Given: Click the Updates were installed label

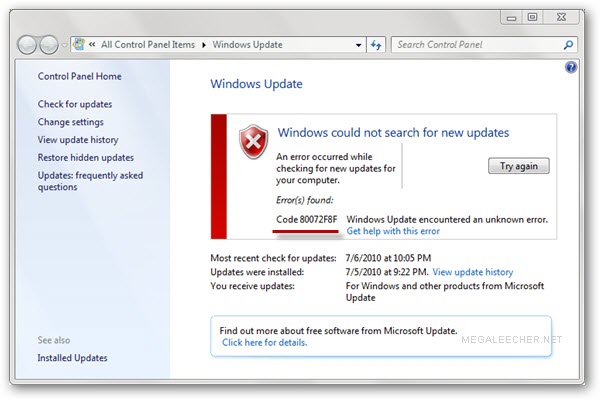Looking at the screenshot, I should [257, 272].
